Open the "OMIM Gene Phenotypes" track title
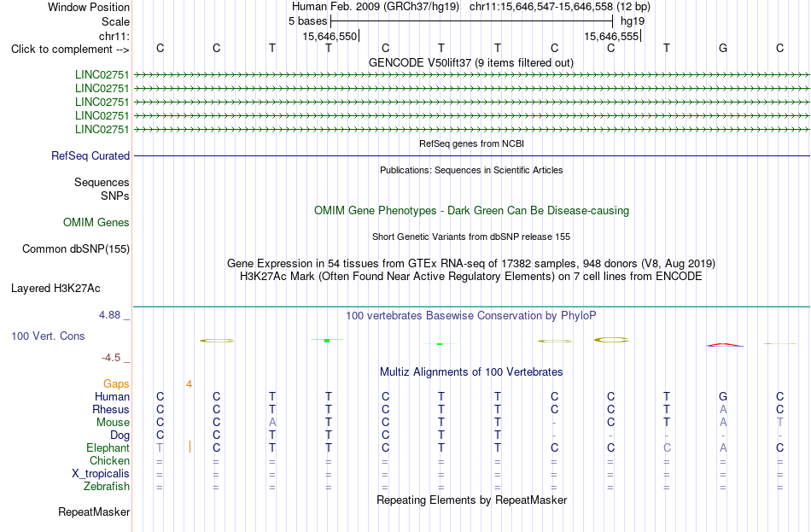 (x=471, y=211)
